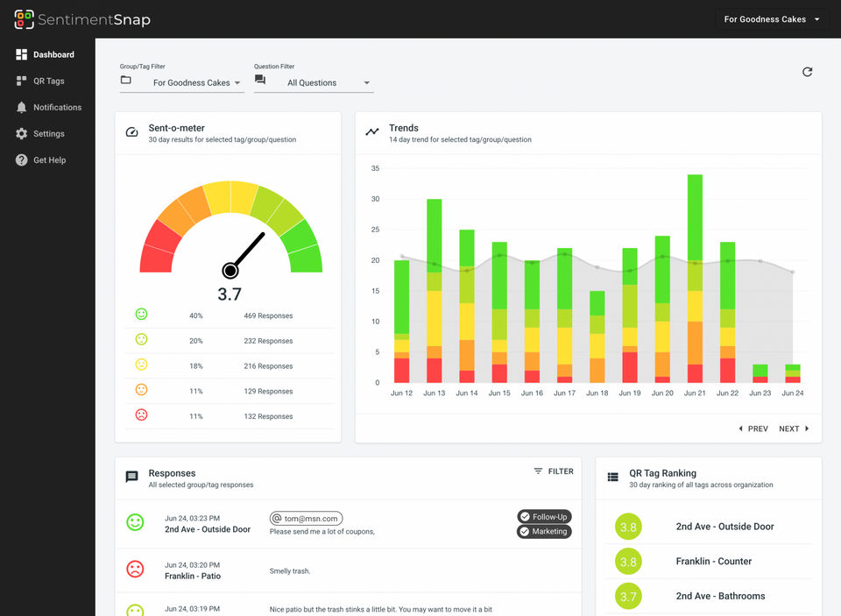Click the SentimentSnap logo icon

[24, 19]
